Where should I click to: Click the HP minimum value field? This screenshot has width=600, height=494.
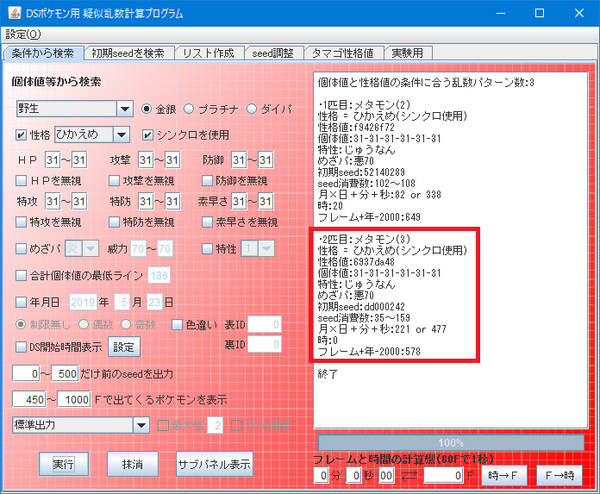(x=52, y=160)
